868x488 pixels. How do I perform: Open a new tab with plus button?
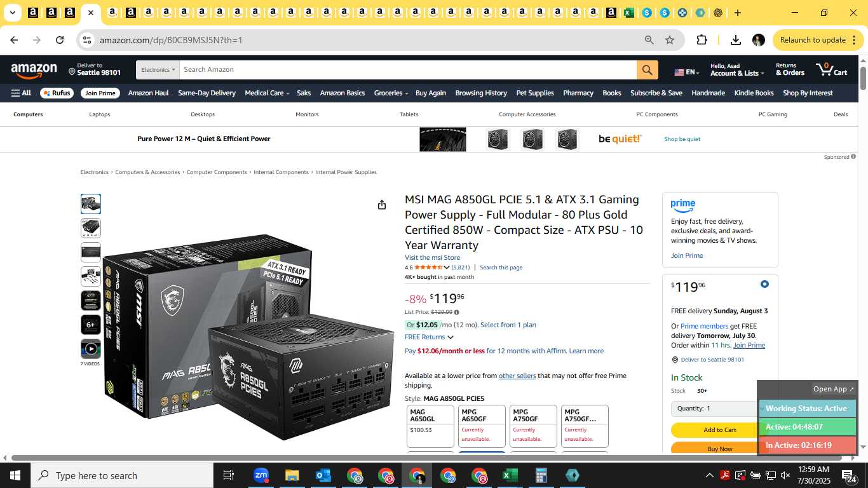pos(738,13)
